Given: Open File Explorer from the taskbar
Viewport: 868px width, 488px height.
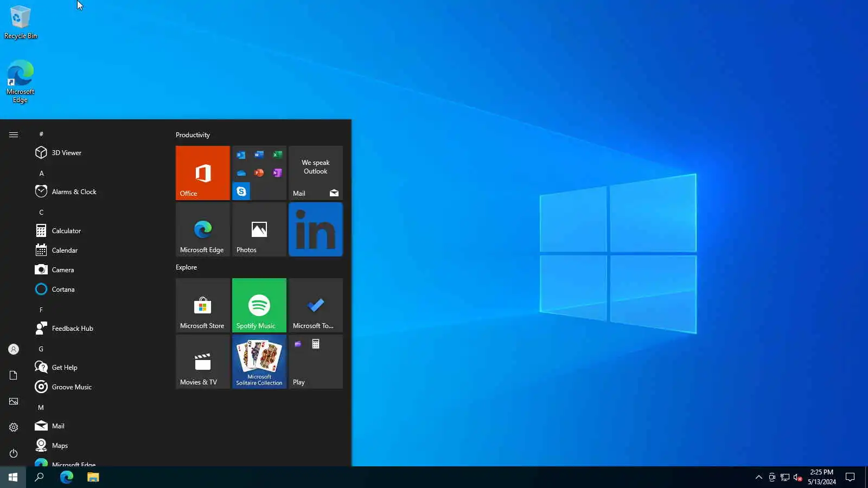Looking at the screenshot, I should pos(93,477).
